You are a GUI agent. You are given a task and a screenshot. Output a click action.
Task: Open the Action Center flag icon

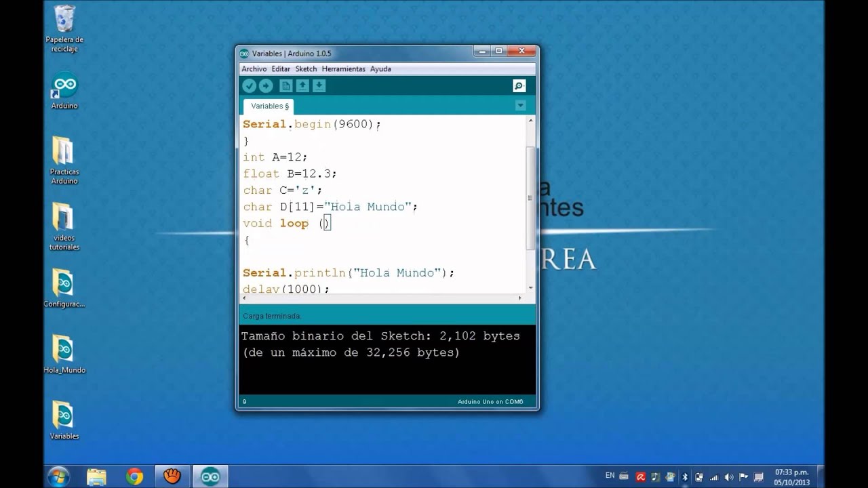(743, 476)
